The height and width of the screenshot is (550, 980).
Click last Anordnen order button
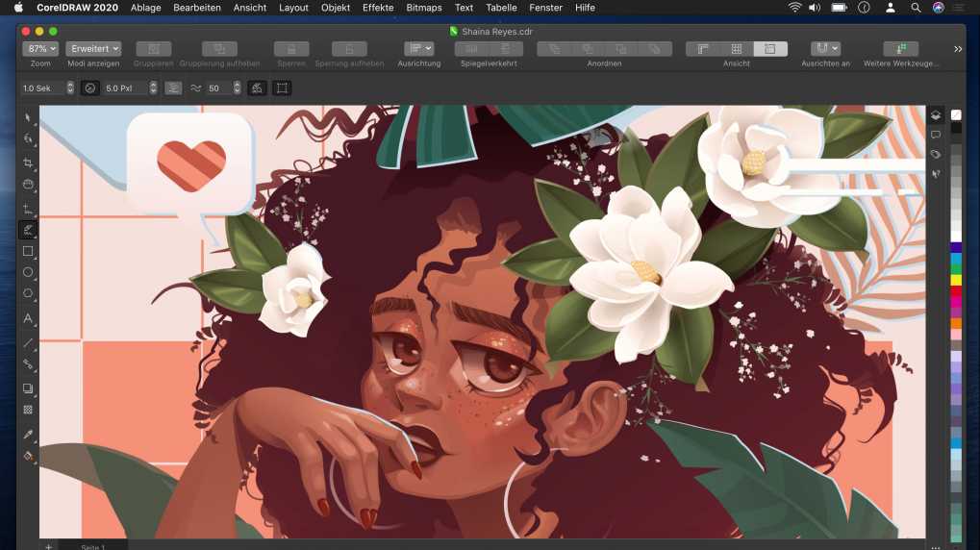click(x=655, y=49)
